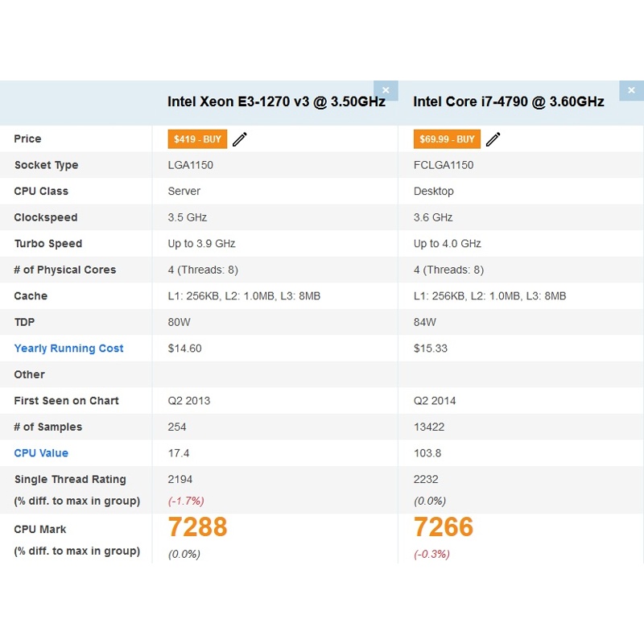Click the $14.60 running cost value
Viewport: 644px width, 644px height.
coord(185,349)
